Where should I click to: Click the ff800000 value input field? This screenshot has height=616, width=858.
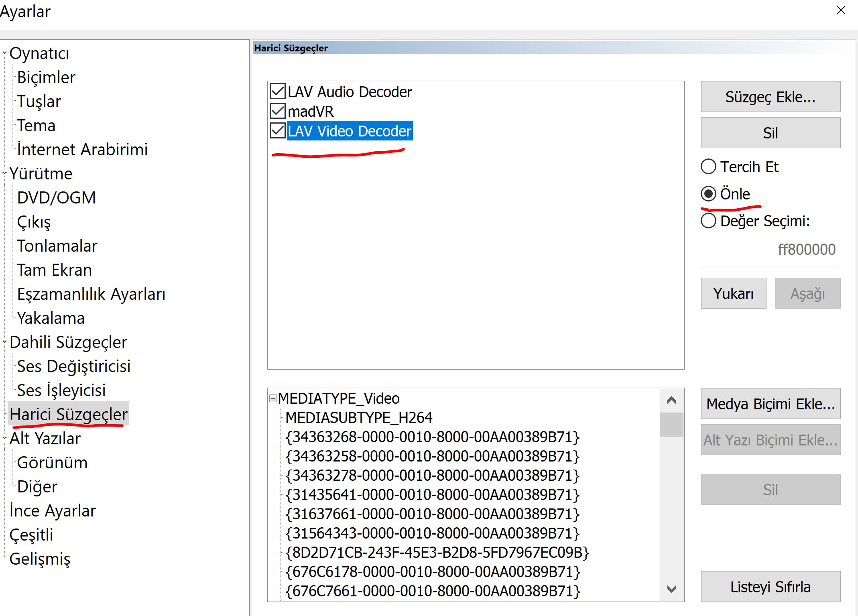tap(771, 253)
